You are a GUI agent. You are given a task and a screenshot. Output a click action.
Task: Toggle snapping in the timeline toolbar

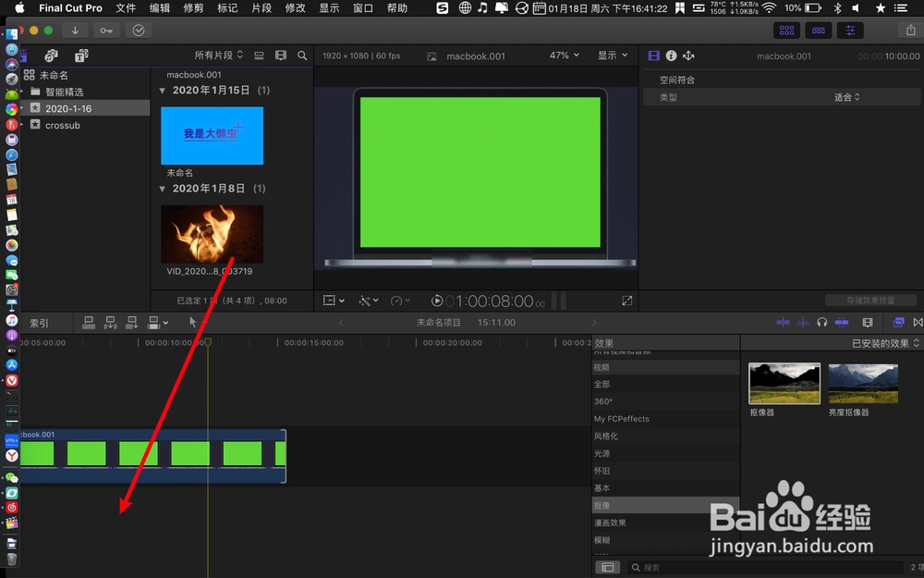841,322
